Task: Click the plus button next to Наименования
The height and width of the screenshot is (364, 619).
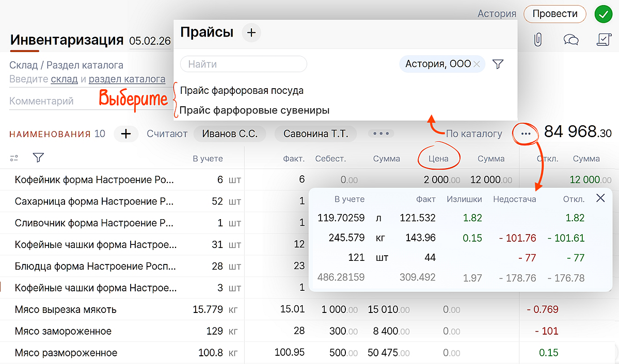Action: pos(126,134)
